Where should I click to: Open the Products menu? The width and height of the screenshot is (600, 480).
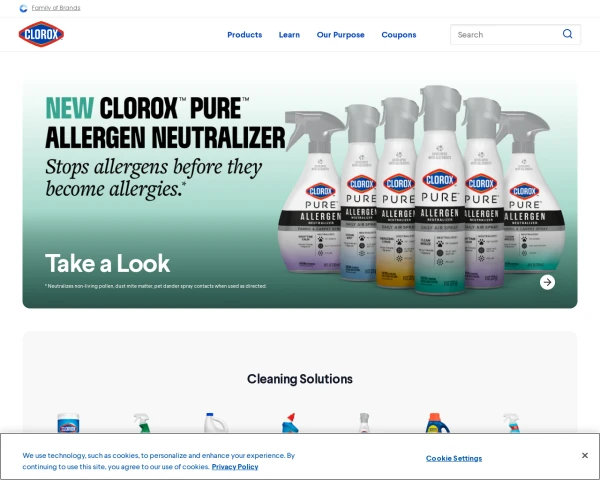click(x=245, y=35)
